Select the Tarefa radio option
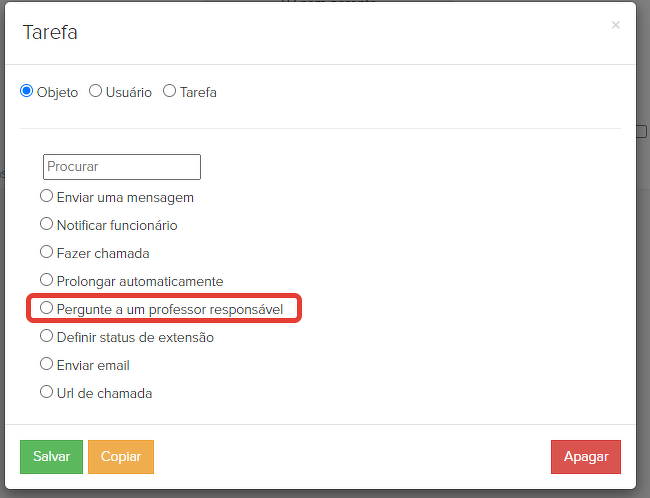 169,91
